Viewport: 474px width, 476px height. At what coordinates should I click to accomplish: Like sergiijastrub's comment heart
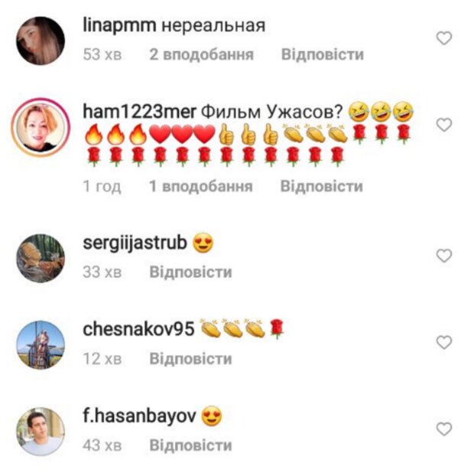click(444, 256)
